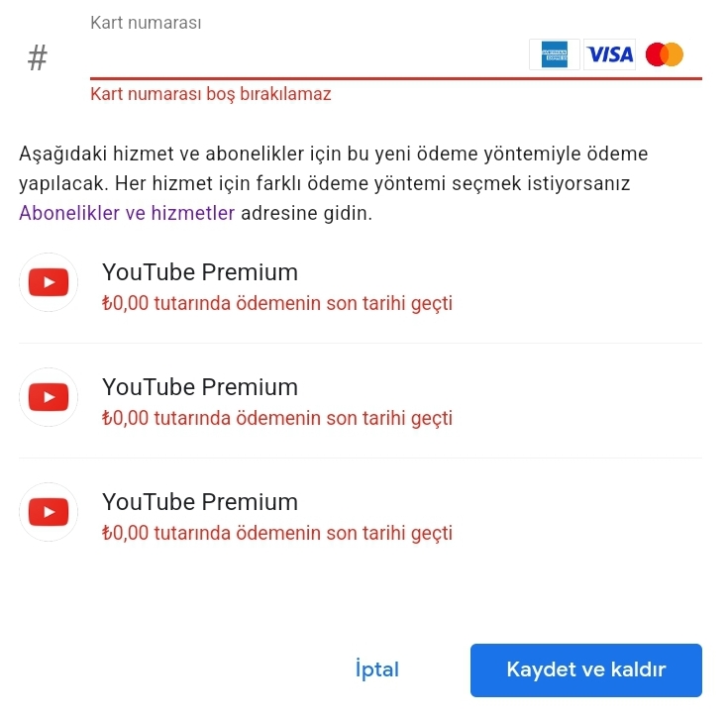
Task: Click the hash symbol icon beside card number
Action: click(x=38, y=58)
